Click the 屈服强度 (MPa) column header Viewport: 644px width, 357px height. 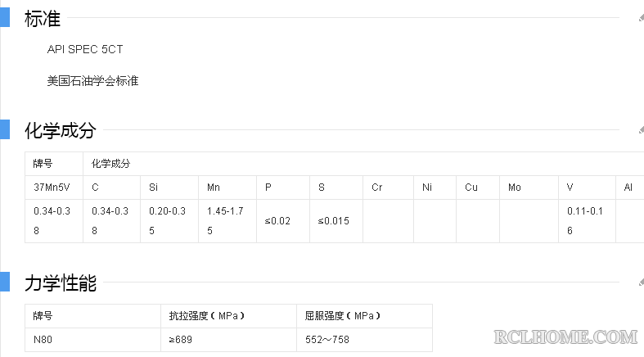(x=364, y=316)
